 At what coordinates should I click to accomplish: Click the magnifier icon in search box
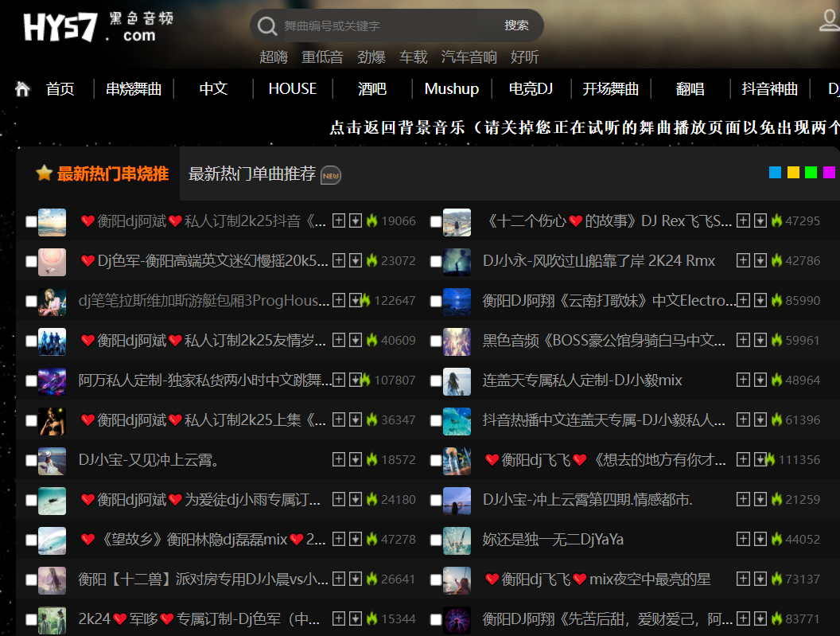[268, 25]
